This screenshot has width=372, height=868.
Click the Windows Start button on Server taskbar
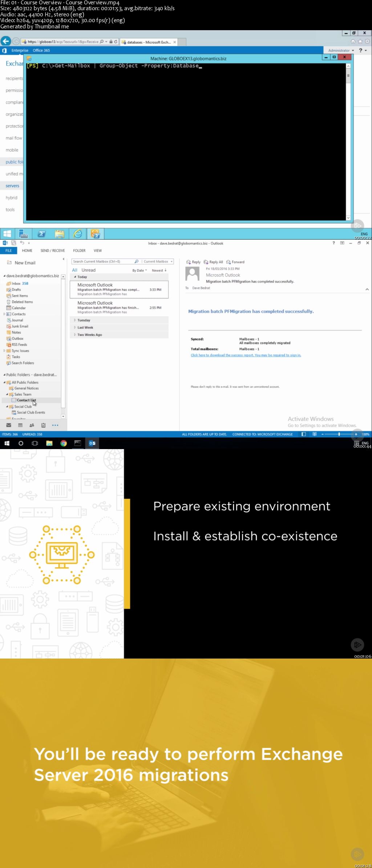(7, 234)
